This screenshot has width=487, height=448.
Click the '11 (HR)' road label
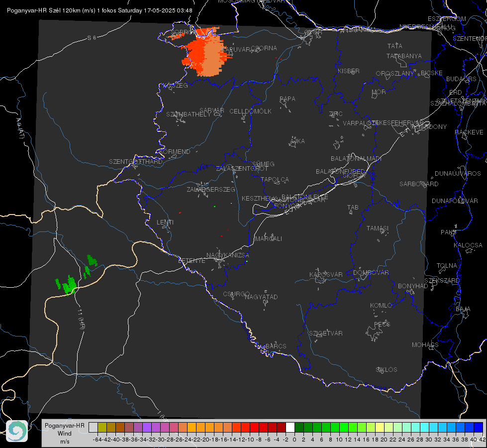[x=82, y=320]
